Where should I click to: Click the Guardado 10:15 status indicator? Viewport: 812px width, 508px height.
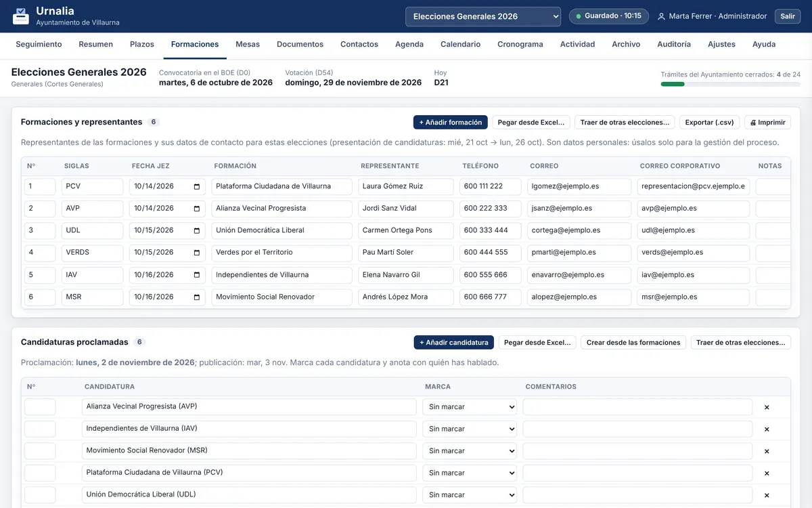609,16
